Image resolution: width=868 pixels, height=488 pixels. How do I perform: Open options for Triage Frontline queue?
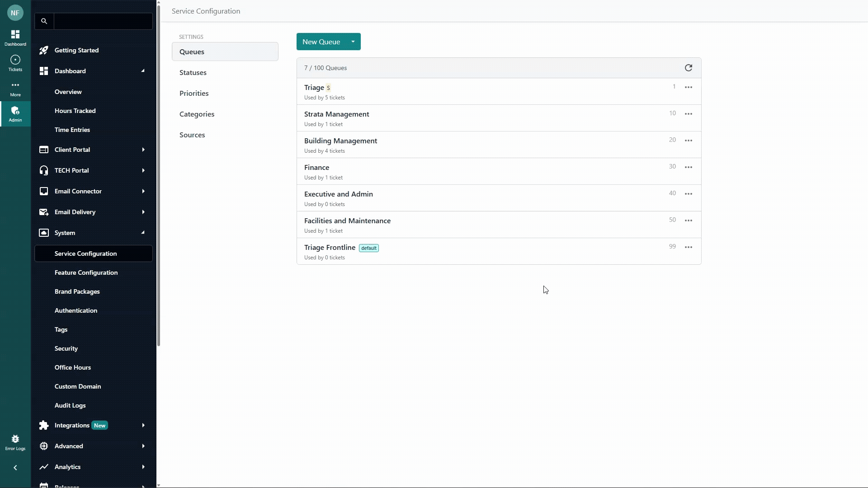click(x=688, y=247)
